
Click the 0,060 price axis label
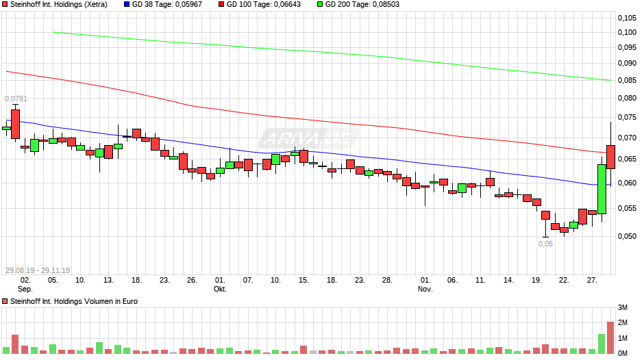(627, 183)
